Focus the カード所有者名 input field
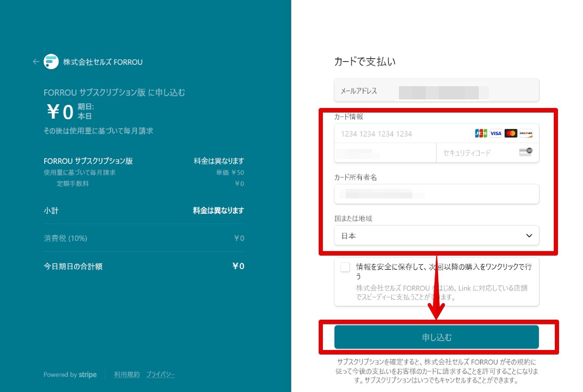The height and width of the screenshot is (392, 583). (x=437, y=194)
